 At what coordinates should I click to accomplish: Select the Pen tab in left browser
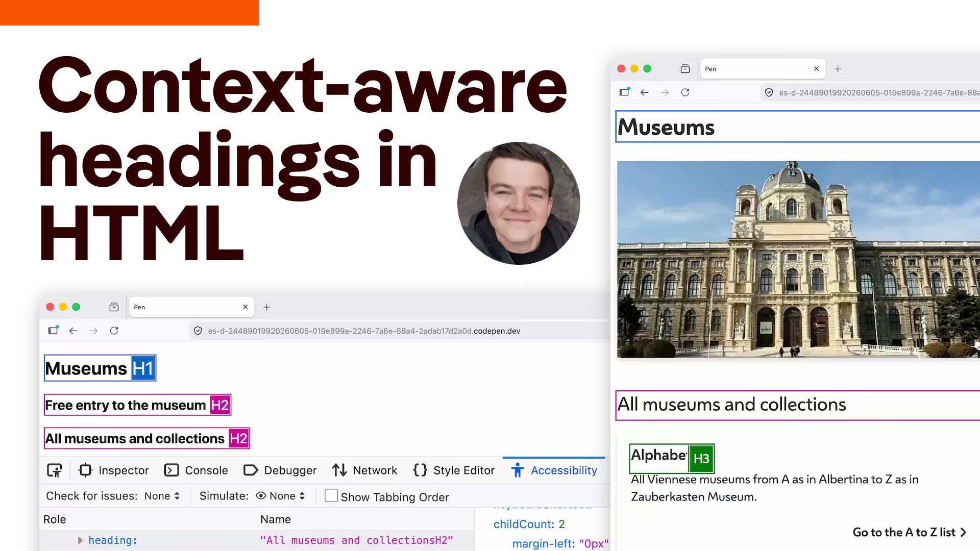pyautogui.click(x=191, y=307)
